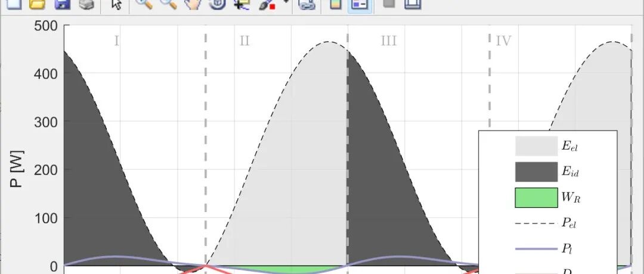Click the E_id legend label text
This screenshot has height=274, width=644.
[x=571, y=172]
